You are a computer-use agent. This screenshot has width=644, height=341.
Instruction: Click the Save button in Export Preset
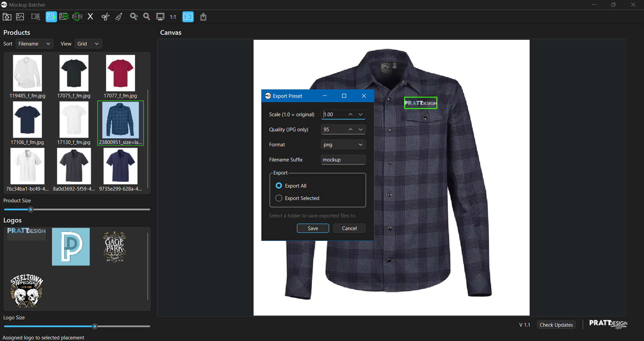point(313,228)
